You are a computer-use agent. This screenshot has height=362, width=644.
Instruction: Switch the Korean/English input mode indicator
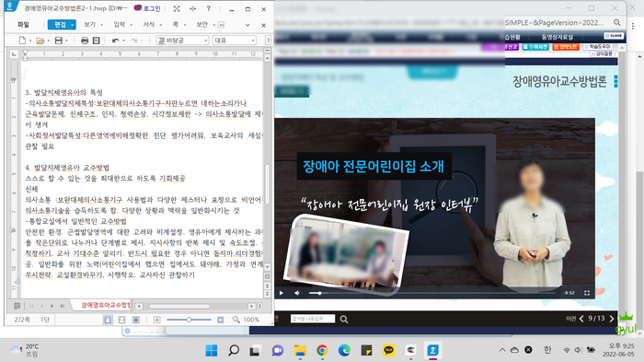(547, 350)
